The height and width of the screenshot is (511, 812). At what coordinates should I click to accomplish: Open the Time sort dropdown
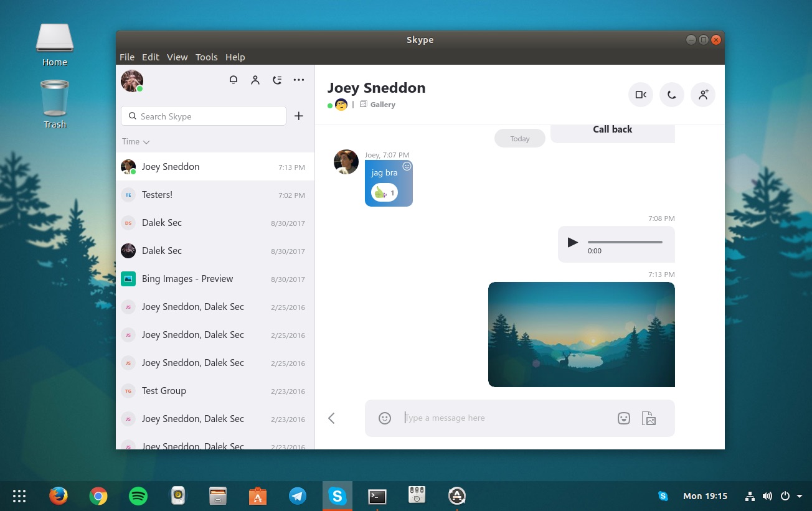135,141
